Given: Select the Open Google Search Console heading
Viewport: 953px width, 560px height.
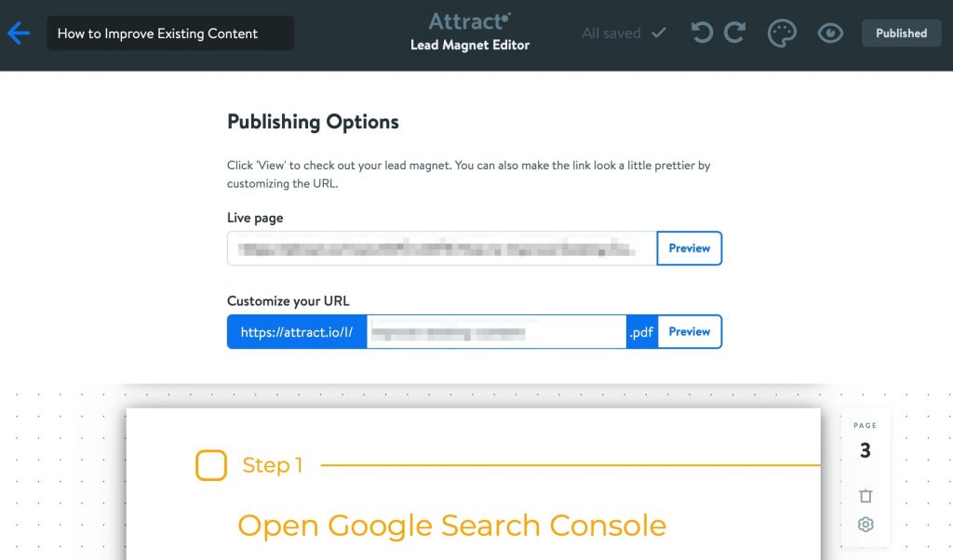Looking at the screenshot, I should click(x=451, y=525).
